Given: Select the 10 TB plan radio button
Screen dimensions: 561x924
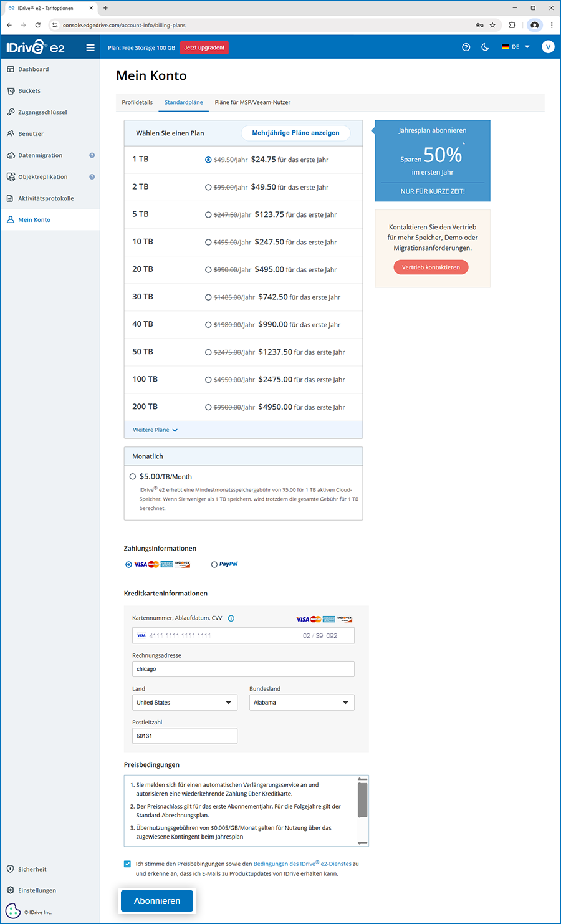Looking at the screenshot, I should pyautogui.click(x=208, y=242).
